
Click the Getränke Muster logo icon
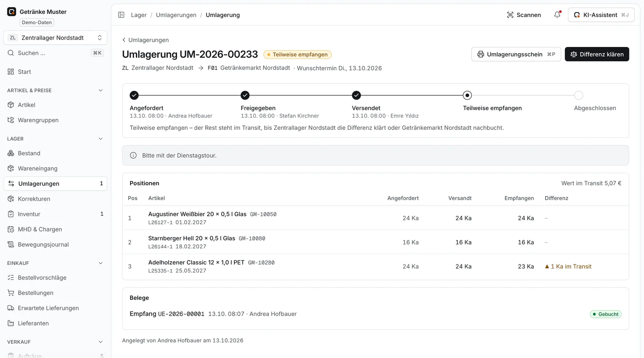(x=12, y=12)
